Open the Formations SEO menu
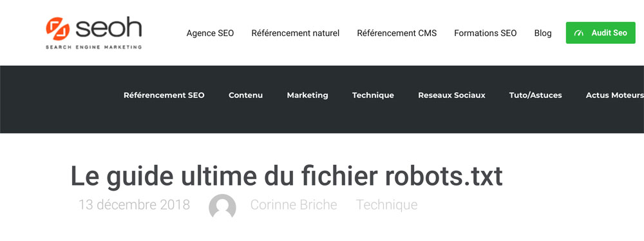 485,34
